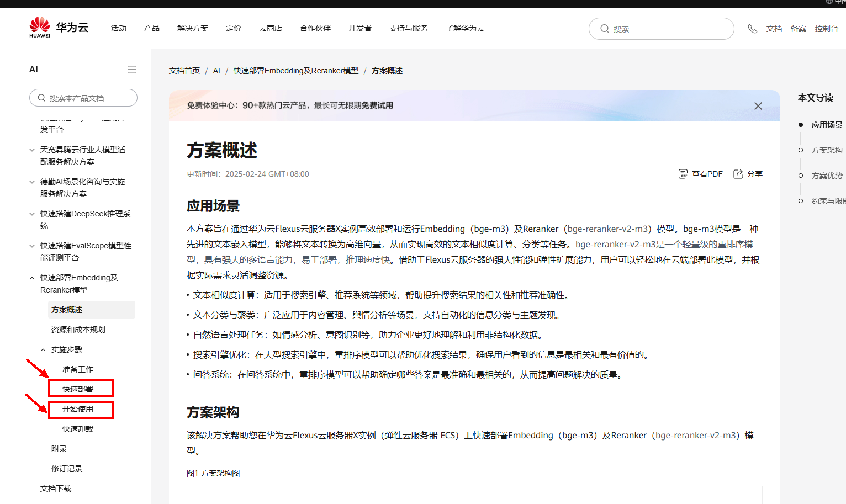Image resolution: width=846 pixels, height=504 pixels.
Task: Collapse the 快速部署Embedding及Reranker模型 section
Action: coord(32,278)
